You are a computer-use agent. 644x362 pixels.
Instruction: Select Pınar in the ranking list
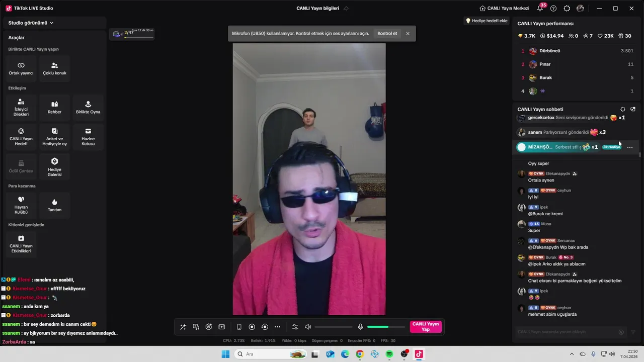point(577,64)
